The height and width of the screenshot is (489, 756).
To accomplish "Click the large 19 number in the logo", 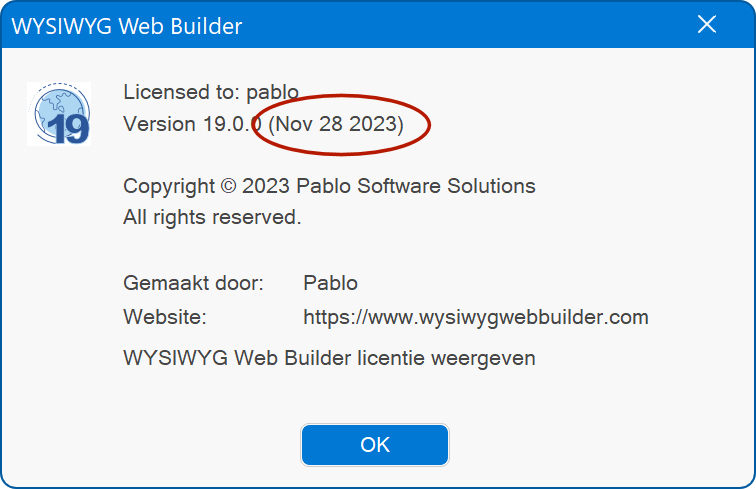I will click(x=68, y=129).
